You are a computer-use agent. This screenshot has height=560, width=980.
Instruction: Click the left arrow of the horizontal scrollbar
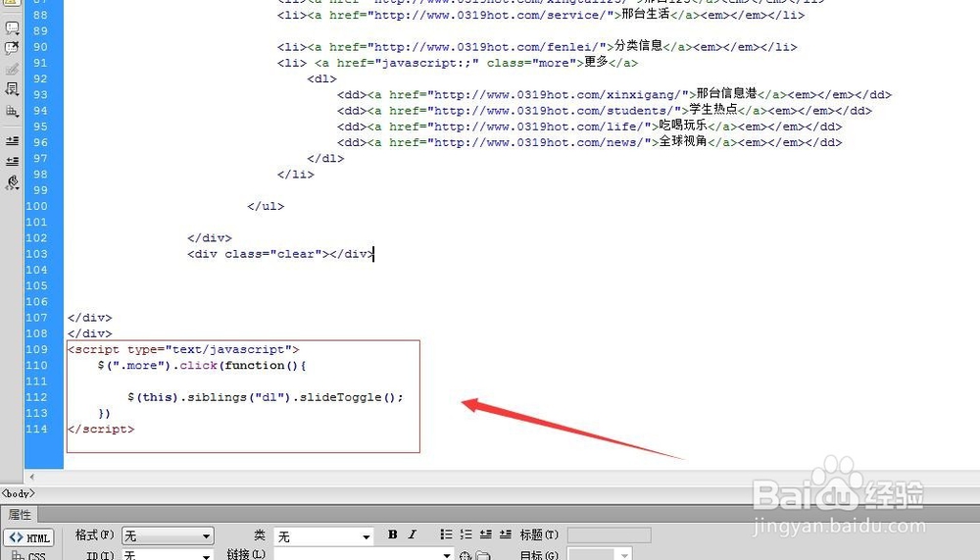(x=32, y=477)
